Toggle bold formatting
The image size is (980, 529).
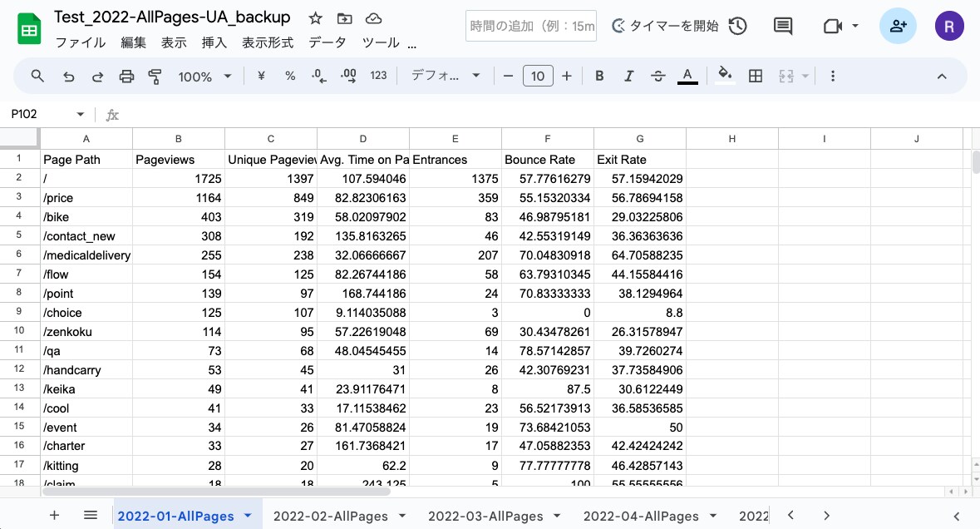click(x=599, y=77)
